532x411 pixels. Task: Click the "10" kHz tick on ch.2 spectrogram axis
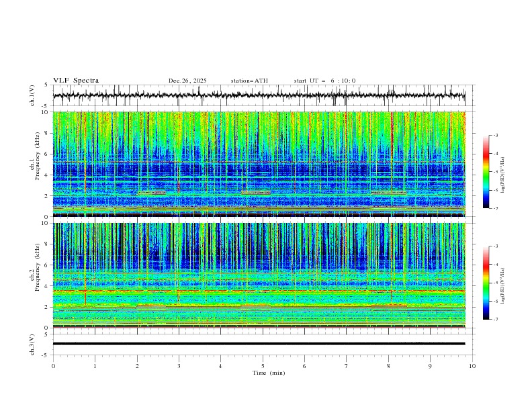pos(46,223)
